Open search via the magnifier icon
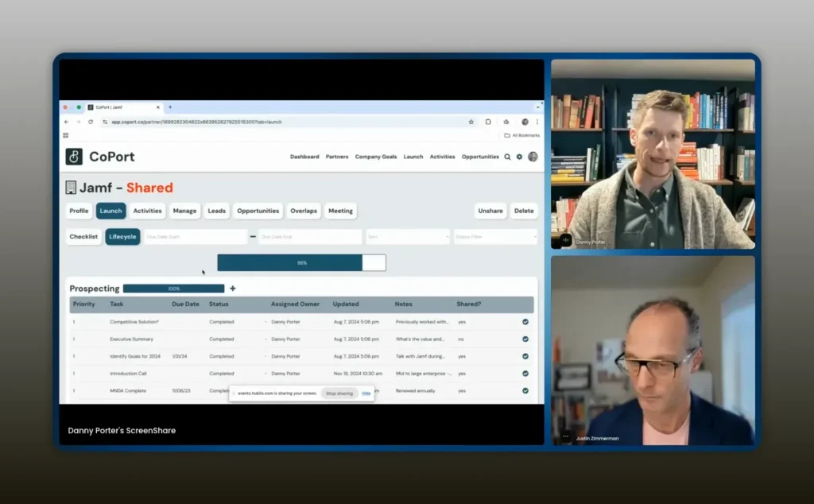 tap(507, 157)
